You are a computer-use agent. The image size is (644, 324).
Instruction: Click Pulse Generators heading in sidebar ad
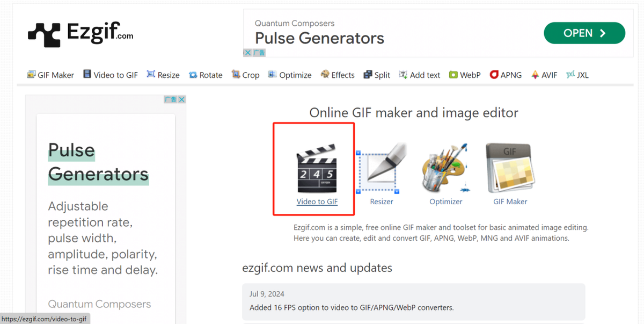98,162
